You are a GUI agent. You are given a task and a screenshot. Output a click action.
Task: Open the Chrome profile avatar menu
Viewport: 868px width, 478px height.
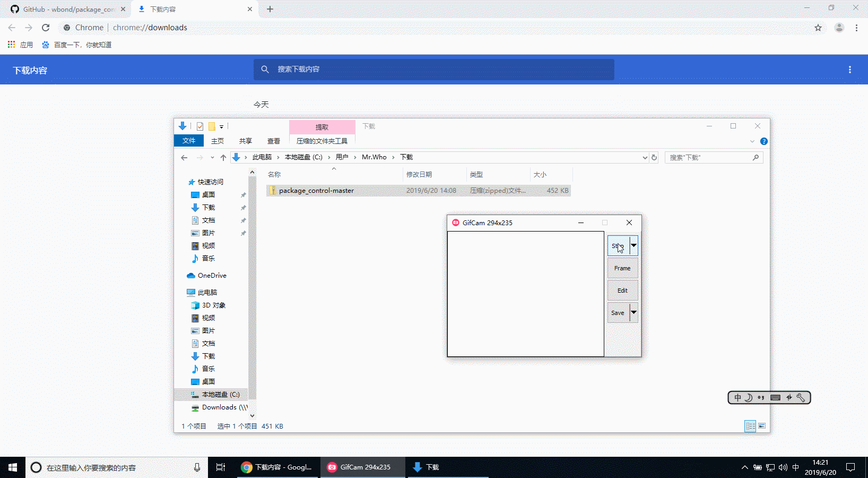tap(839, 28)
